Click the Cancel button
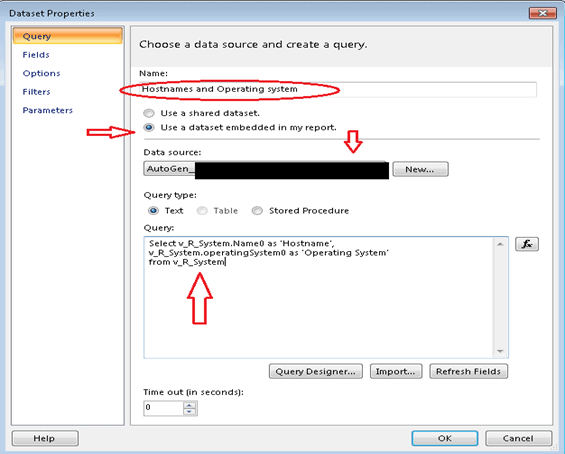Image resolution: width=565 pixels, height=454 pixels. tap(518, 439)
